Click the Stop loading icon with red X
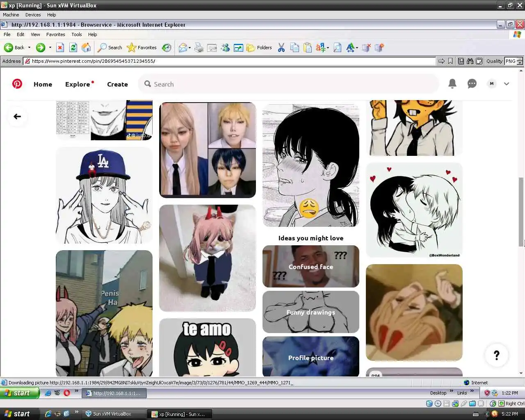Image resolution: width=525 pixels, height=420 pixels. [60, 48]
